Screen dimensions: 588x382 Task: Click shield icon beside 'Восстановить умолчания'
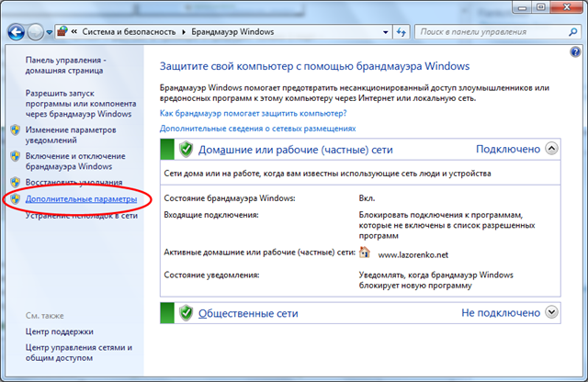pyautogui.click(x=16, y=183)
